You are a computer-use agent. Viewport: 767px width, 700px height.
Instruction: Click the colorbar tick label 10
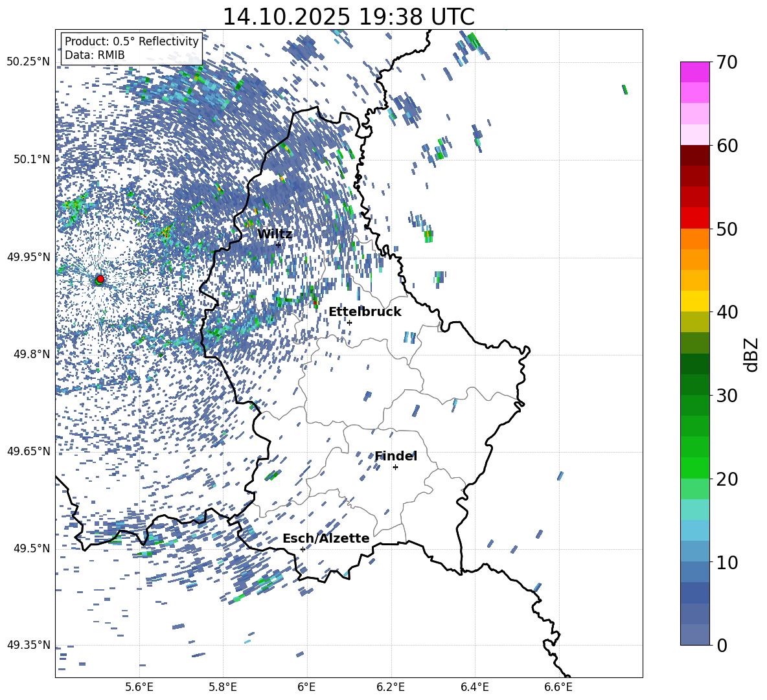pos(726,562)
